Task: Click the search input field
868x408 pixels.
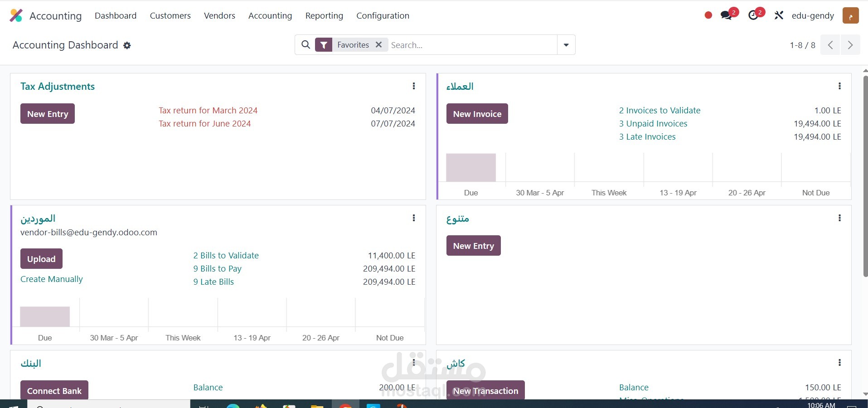Action: click(x=472, y=45)
